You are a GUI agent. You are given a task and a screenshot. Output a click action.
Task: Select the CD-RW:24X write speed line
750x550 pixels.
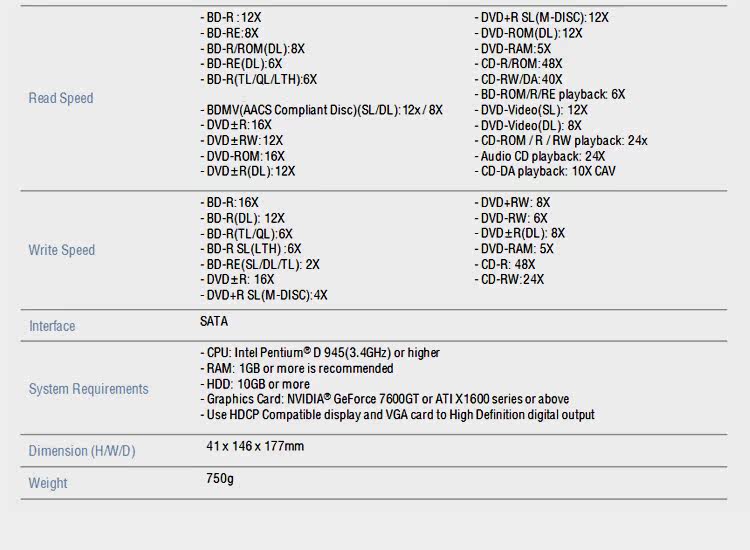click(509, 279)
